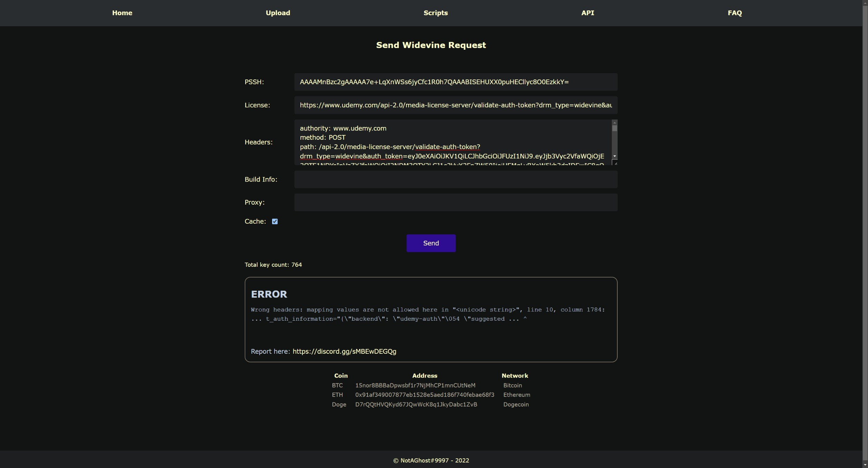The height and width of the screenshot is (468, 868).
Task: Click the PSSH label
Action: click(x=254, y=82)
